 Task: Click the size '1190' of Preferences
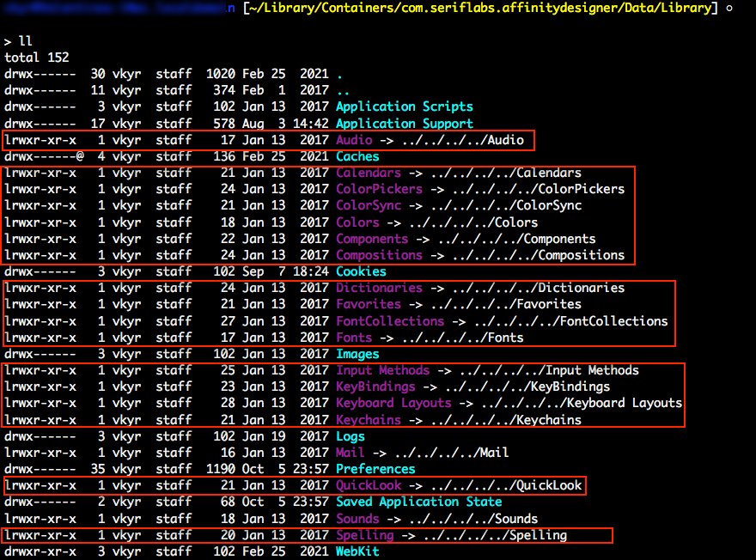[220, 469]
